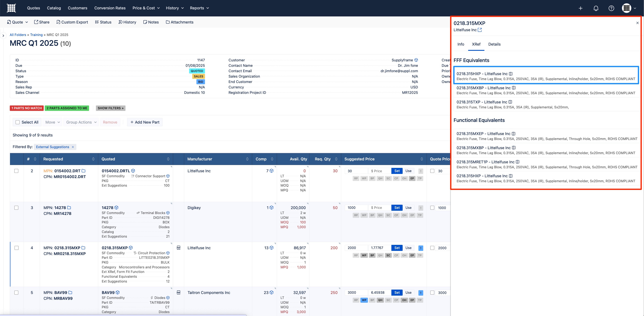The width and height of the screenshot is (644, 316).
Task: Click the Add New Part button
Action: (x=145, y=122)
